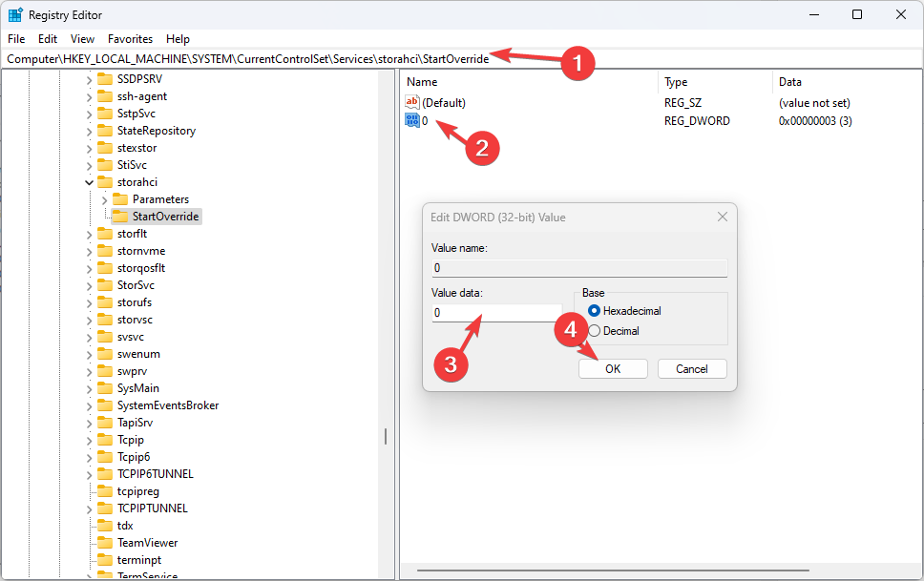Click the registry path address bar

click(x=462, y=59)
